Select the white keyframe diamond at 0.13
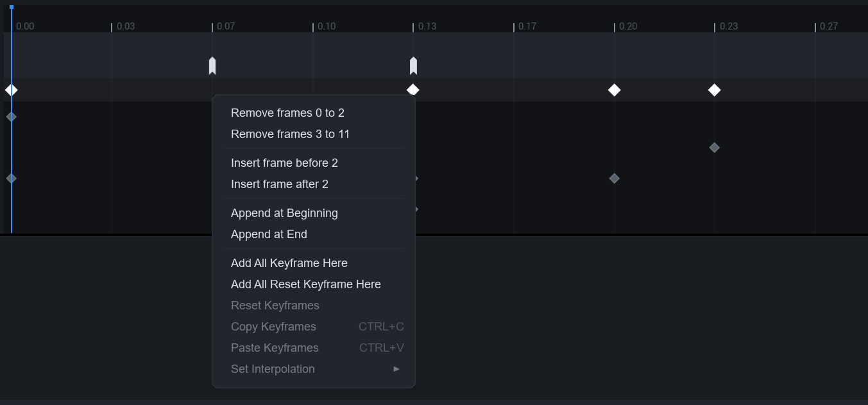The image size is (868, 405). coord(413,89)
